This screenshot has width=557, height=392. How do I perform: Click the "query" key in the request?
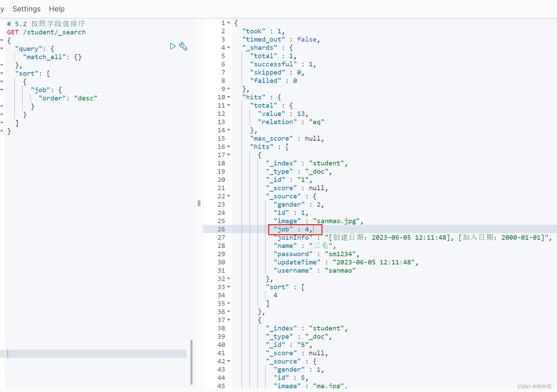tap(29, 49)
